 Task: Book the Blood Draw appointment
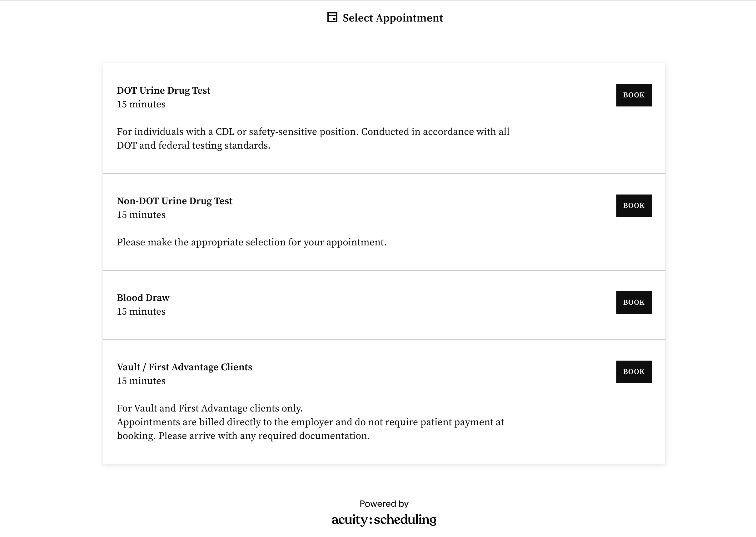coord(634,303)
